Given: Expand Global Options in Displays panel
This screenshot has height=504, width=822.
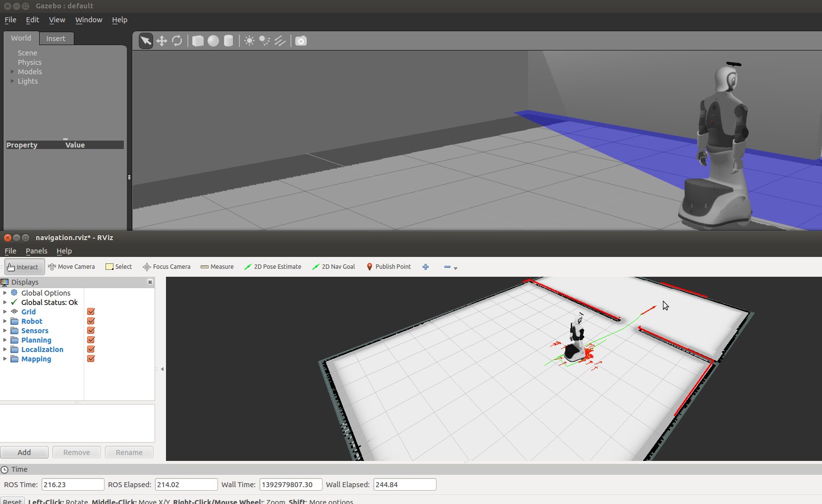Looking at the screenshot, I should (5, 293).
